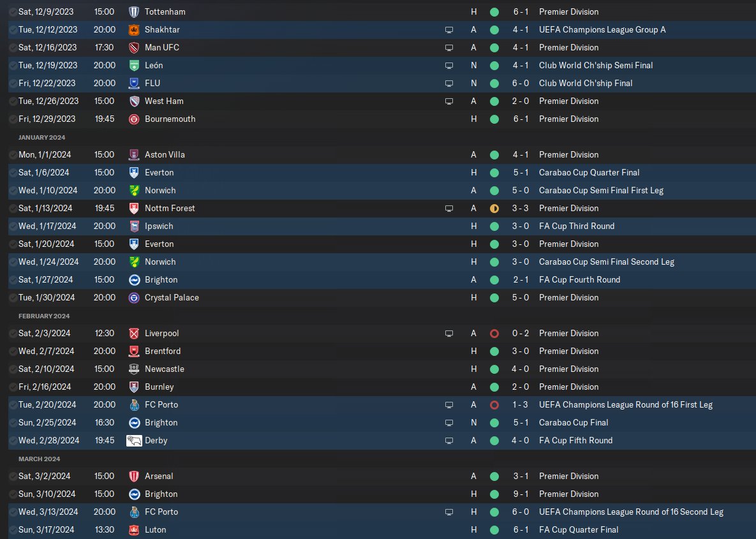Click the Derby white ram badge

pos(134,440)
